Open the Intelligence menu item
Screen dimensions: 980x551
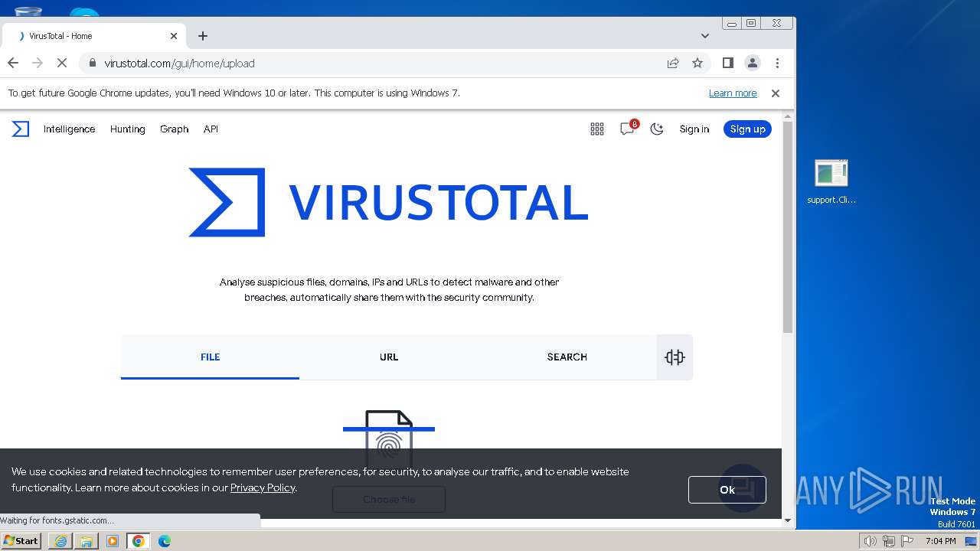pyautogui.click(x=69, y=129)
